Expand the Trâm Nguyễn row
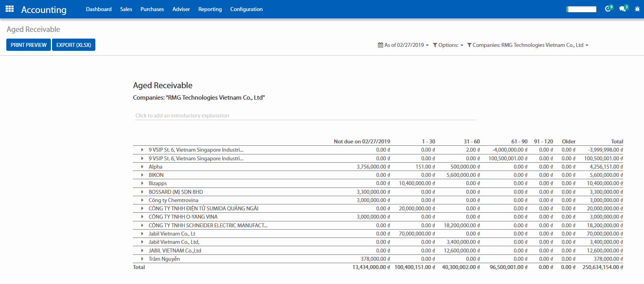The width and height of the screenshot is (644, 284). [x=142, y=259]
